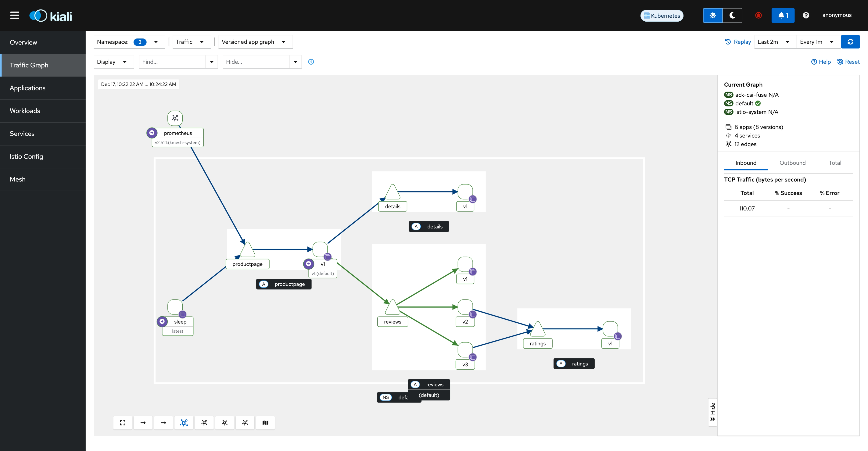The height and width of the screenshot is (451, 868).
Task: Click the help question mark icon
Action: click(x=806, y=16)
